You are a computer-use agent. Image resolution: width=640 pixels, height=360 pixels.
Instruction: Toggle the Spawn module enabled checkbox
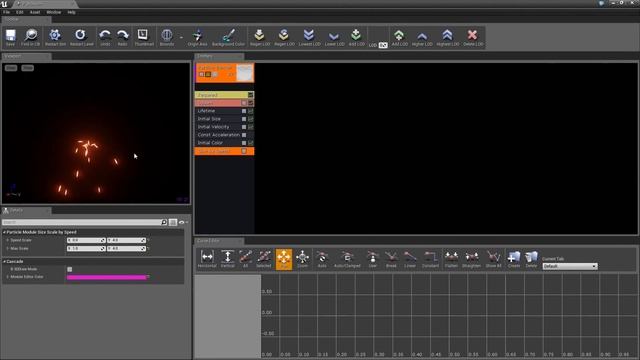click(244, 103)
